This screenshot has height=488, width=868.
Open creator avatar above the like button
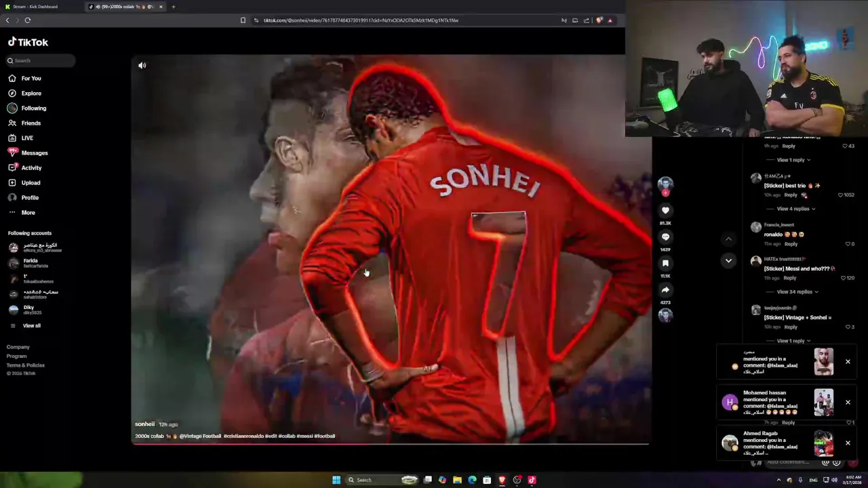coord(665,184)
